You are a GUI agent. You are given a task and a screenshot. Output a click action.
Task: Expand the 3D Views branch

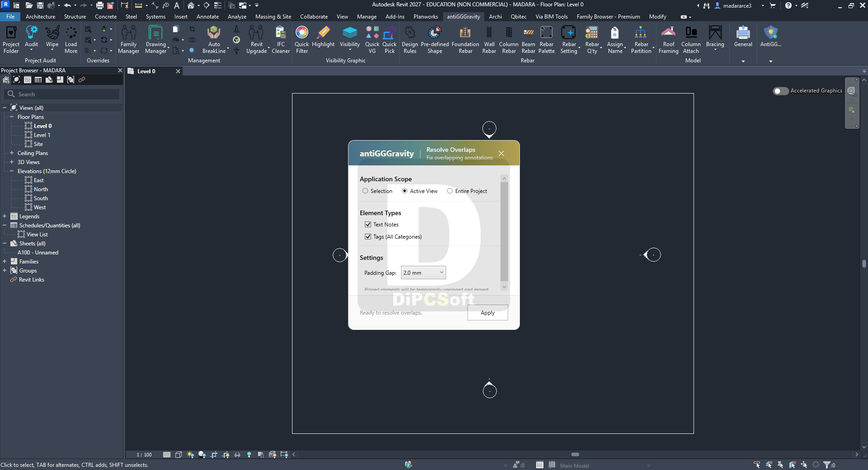(12, 162)
